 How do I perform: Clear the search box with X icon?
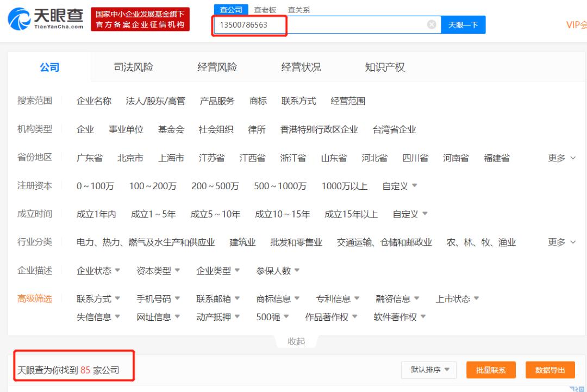point(432,24)
